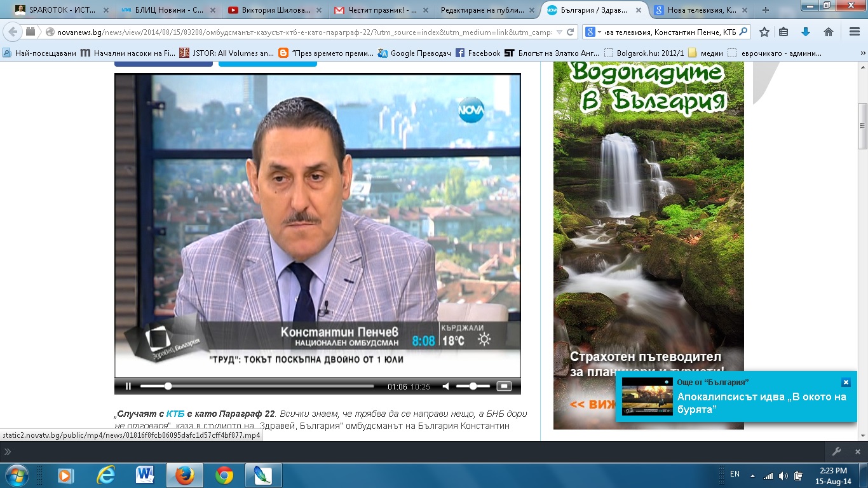This screenshot has height=488, width=868.
Task: Close the 'Още от България' popup
Action: tap(846, 383)
